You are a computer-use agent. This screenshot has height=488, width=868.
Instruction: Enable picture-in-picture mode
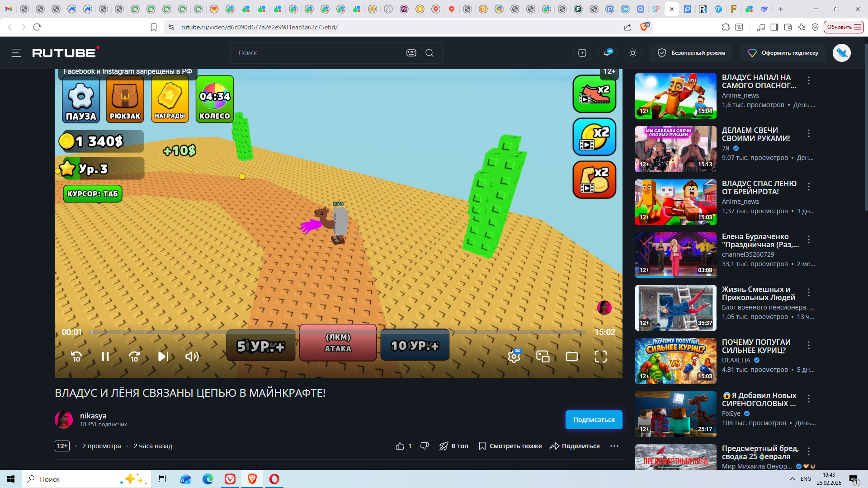coord(543,357)
